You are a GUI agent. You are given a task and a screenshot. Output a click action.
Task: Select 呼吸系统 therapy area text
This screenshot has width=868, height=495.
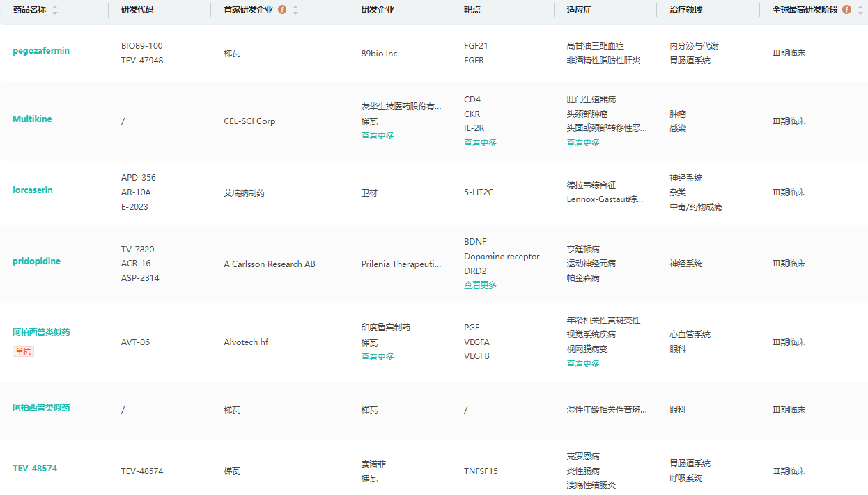686,478
